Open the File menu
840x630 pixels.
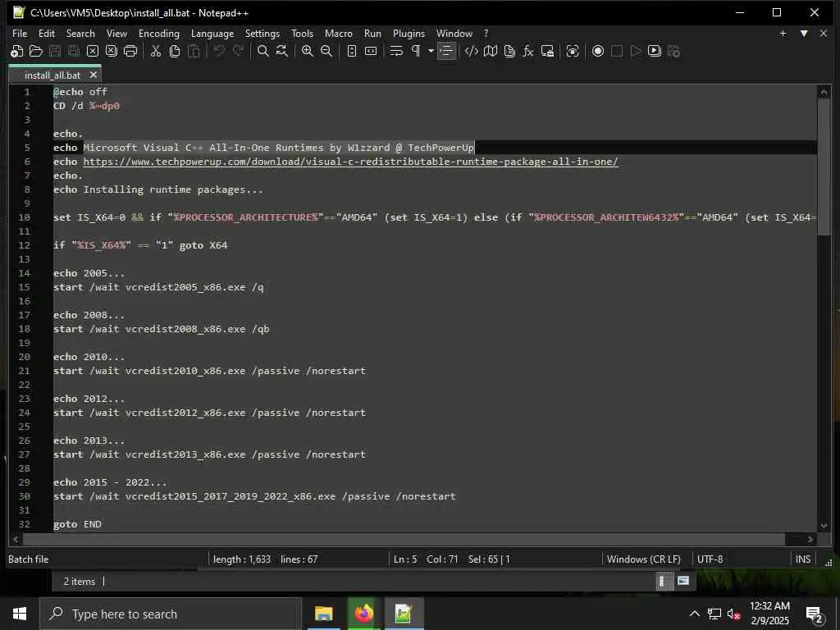click(20, 33)
